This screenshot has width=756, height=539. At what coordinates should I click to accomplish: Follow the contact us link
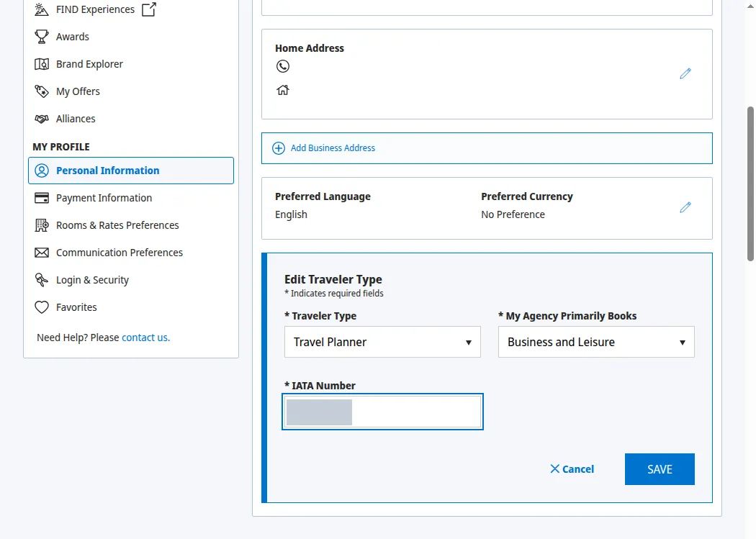coord(145,338)
